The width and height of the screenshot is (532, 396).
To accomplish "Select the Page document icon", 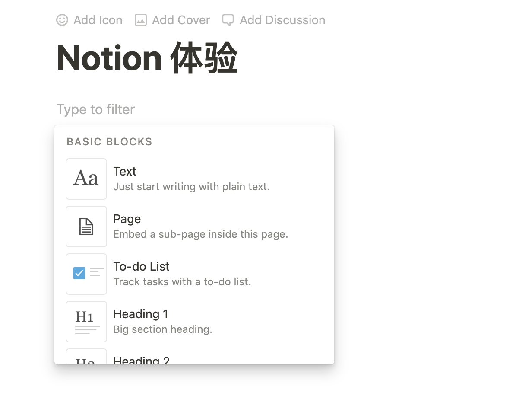I will 86,227.
